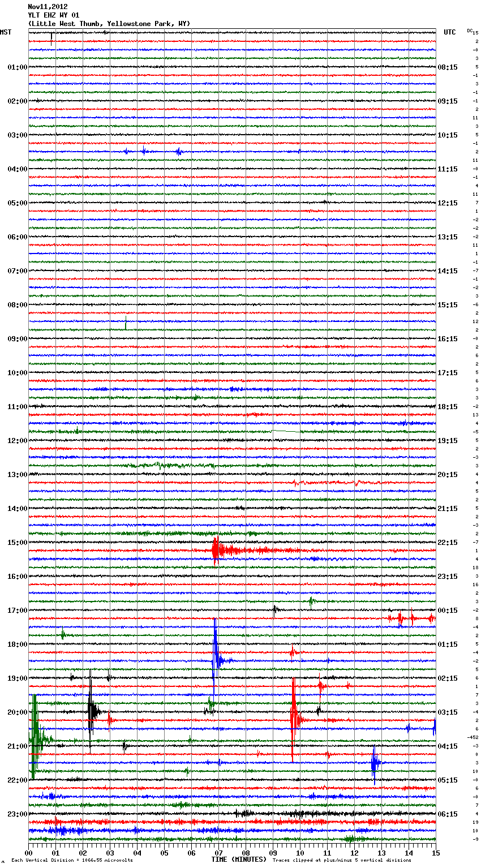Click the 18:15 UTC time label
This screenshot has width=481, height=868.
(x=448, y=407)
